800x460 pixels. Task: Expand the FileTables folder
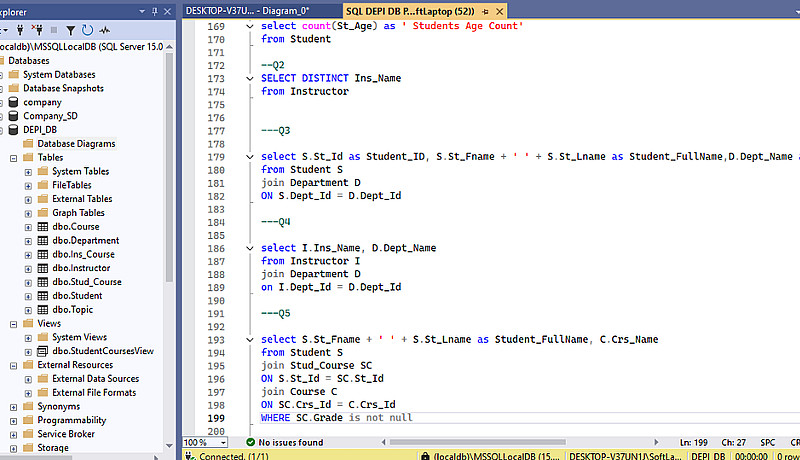point(28,186)
